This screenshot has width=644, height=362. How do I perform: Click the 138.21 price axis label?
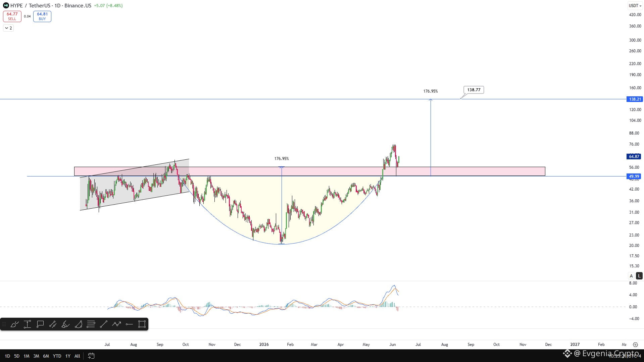(635, 99)
